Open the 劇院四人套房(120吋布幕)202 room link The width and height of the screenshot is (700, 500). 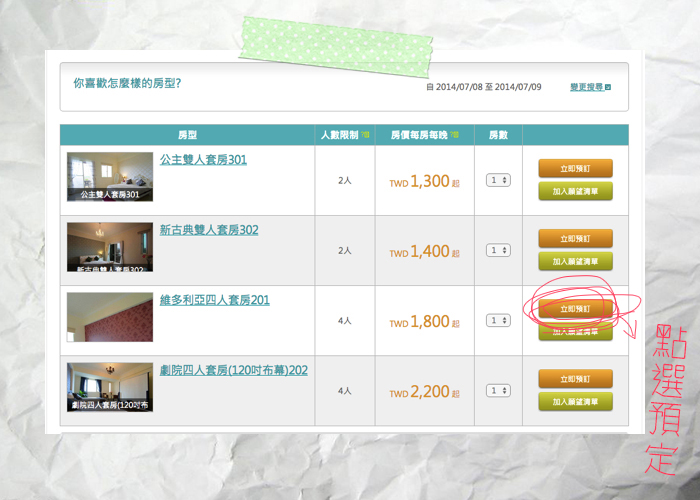pos(234,370)
